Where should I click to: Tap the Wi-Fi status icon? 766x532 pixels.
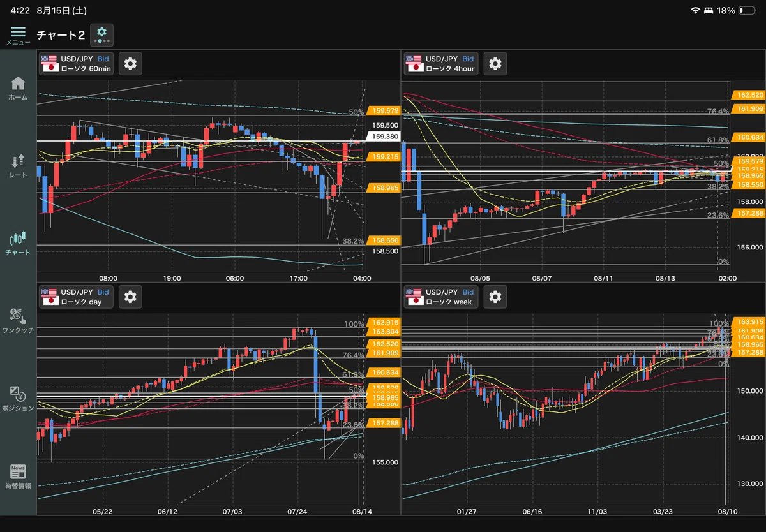coord(696,11)
